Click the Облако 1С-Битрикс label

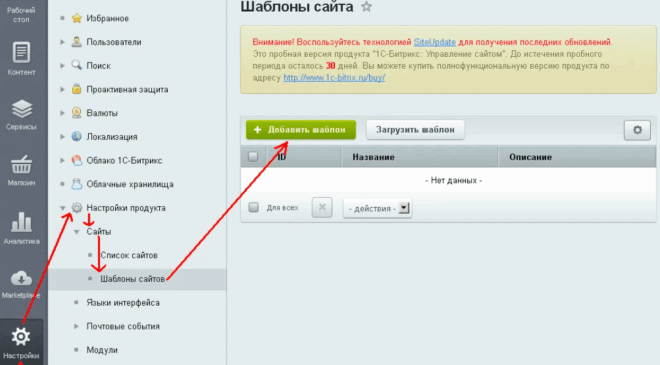124,160
